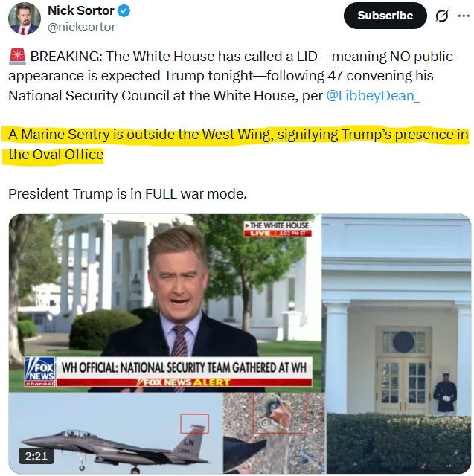Open the three-dot more options menu
The image size is (474, 476).
point(464,16)
